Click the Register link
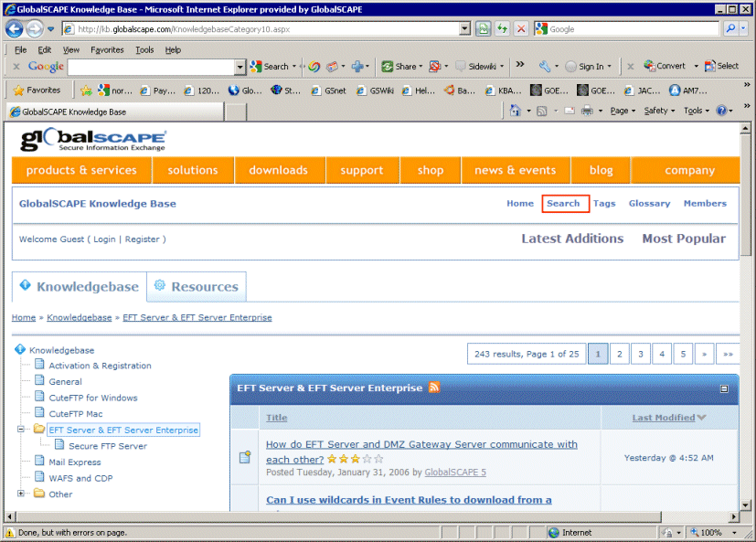756x542 pixels. [x=142, y=239]
